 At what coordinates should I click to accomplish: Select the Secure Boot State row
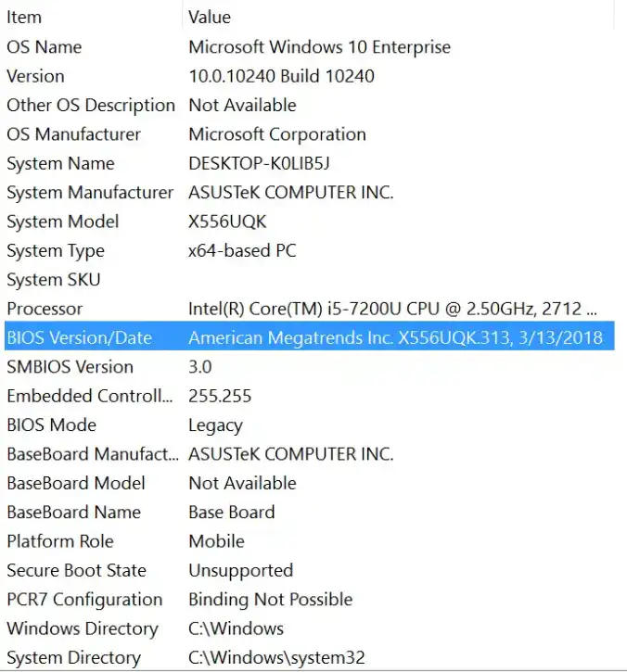click(76, 571)
